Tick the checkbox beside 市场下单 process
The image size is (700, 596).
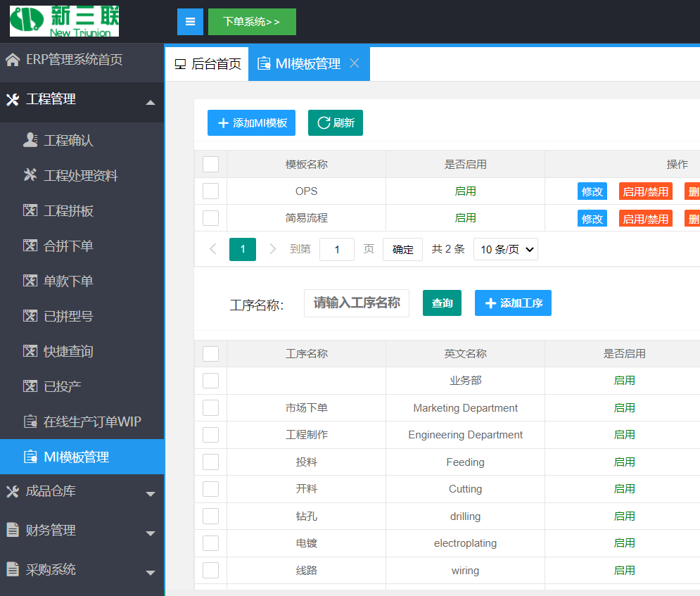210,408
